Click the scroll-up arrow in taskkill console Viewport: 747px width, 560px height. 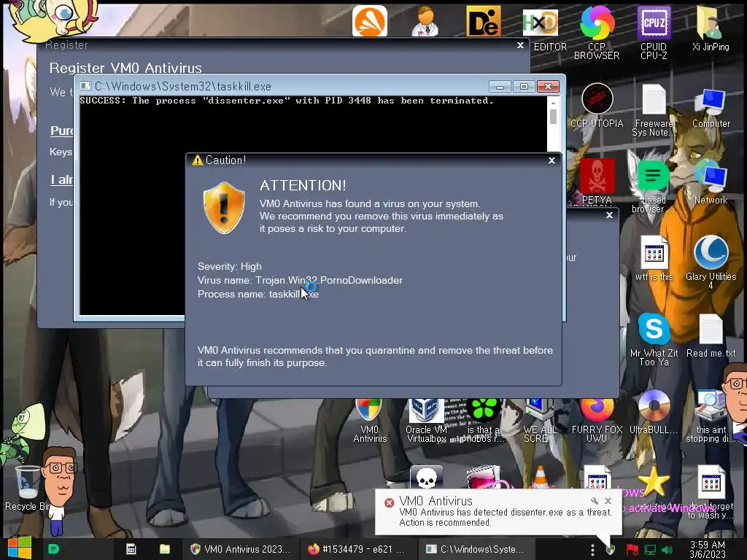click(x=553, y=102)
